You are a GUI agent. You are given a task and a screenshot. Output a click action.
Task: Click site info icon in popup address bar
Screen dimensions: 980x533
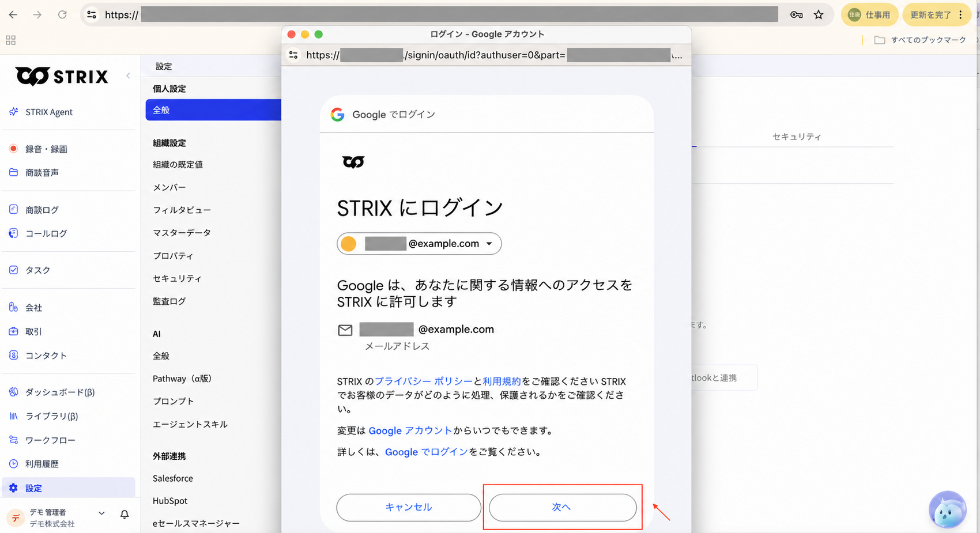tap(294, 55)
